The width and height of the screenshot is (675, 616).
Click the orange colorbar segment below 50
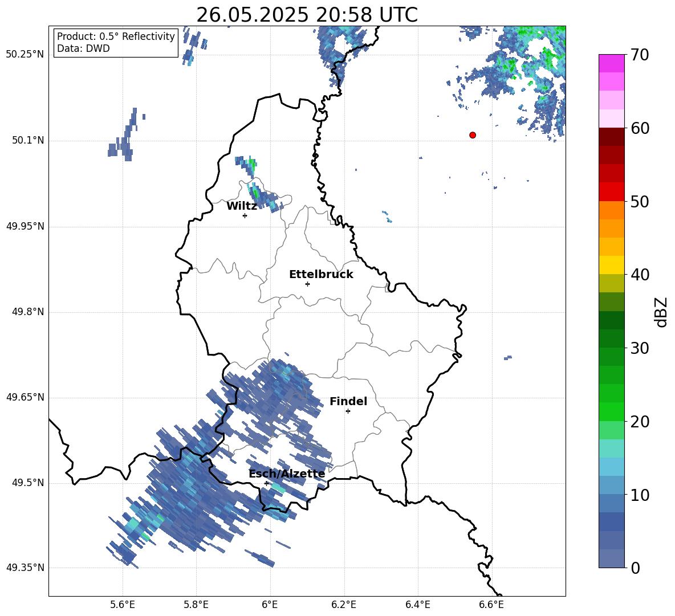(x=611, y=210)
